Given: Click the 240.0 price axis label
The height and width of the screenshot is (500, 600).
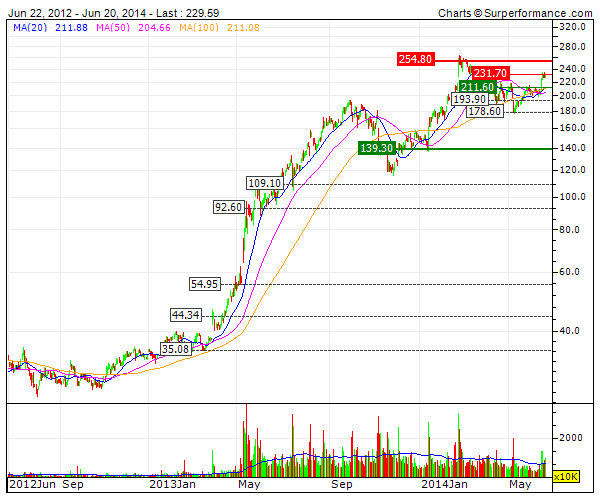Looking at the screenshot, I should coord(572,69).
